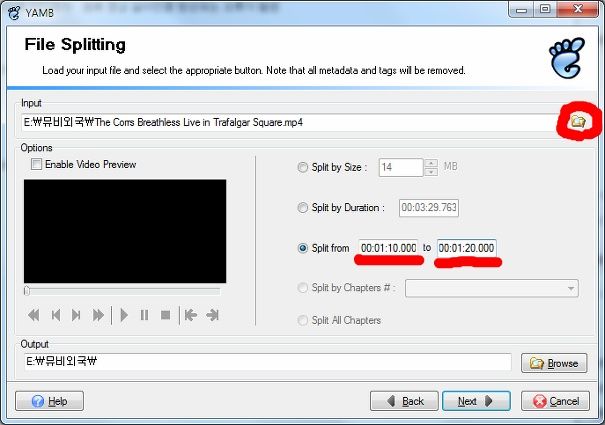
Task: Go Back to the previous step
Action: tap(404, 401)
